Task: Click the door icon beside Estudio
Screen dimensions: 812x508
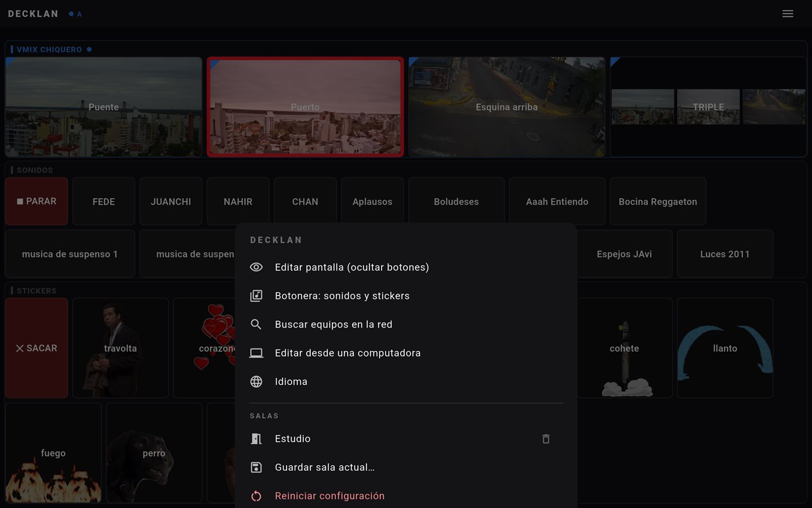Action: point(256,439)
